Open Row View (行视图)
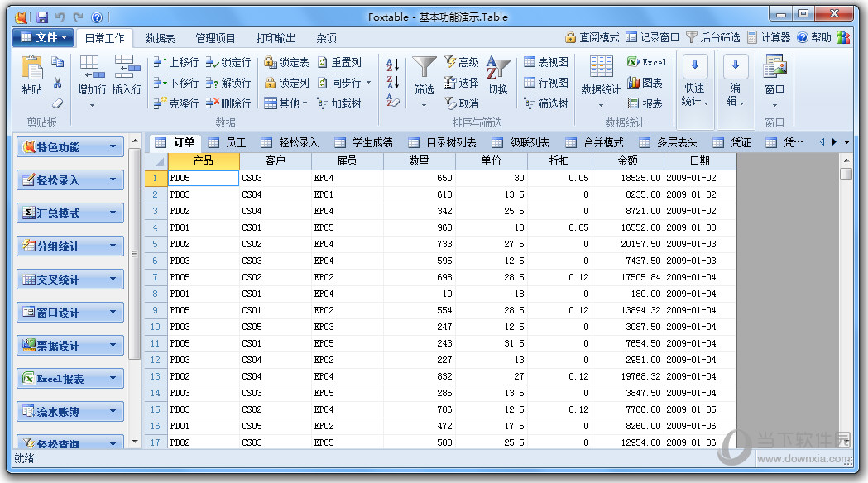868x483 pixels. pyautogui.click(x=546, y=83)
